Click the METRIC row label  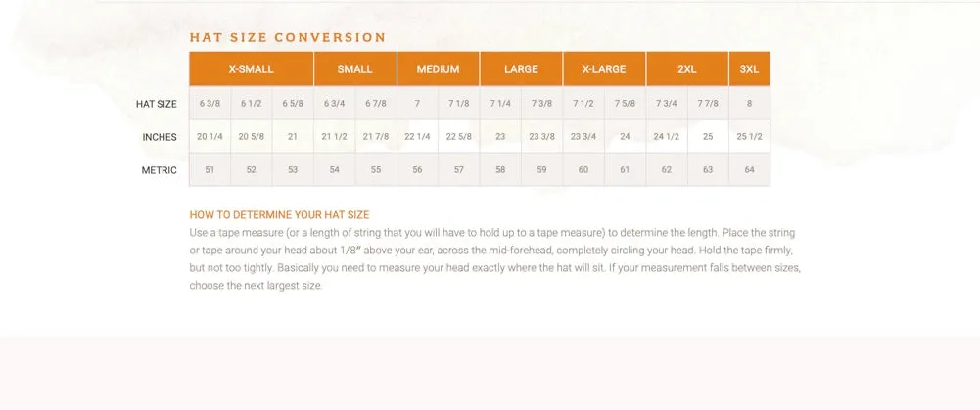[159, 170]
